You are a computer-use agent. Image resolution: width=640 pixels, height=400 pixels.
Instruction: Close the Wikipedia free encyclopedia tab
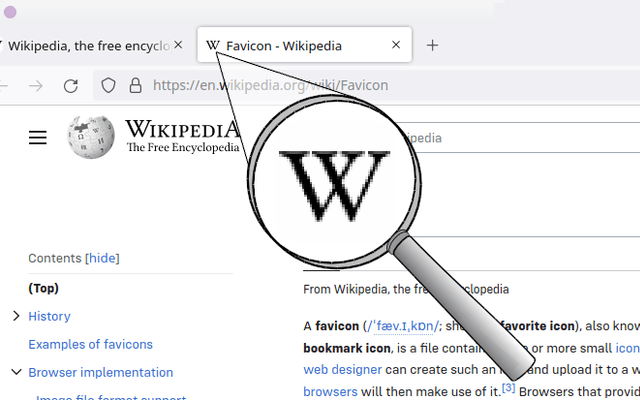click(178, 45)
